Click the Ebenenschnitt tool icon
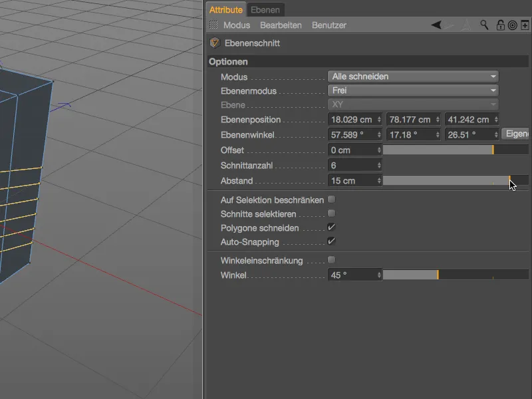Image resolution: width=532 pixels, height=399 pixels. tap(214, 43)
